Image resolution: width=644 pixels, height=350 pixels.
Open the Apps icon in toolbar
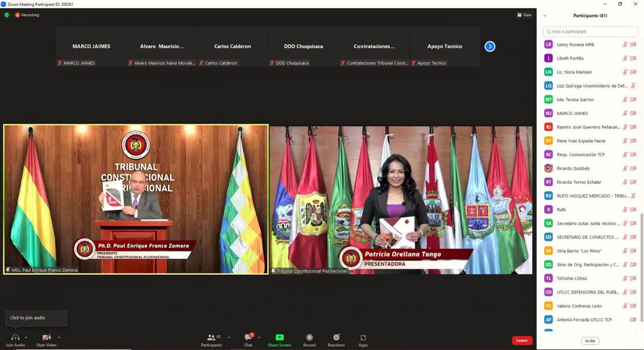tap(363, 338)
